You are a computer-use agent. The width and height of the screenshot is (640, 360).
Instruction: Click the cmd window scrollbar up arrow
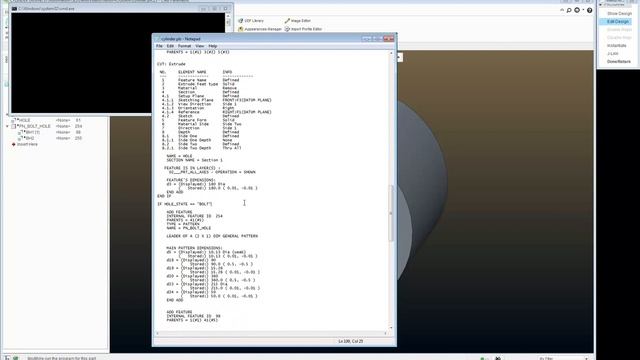pyautogui.click(x=229, y=16)
